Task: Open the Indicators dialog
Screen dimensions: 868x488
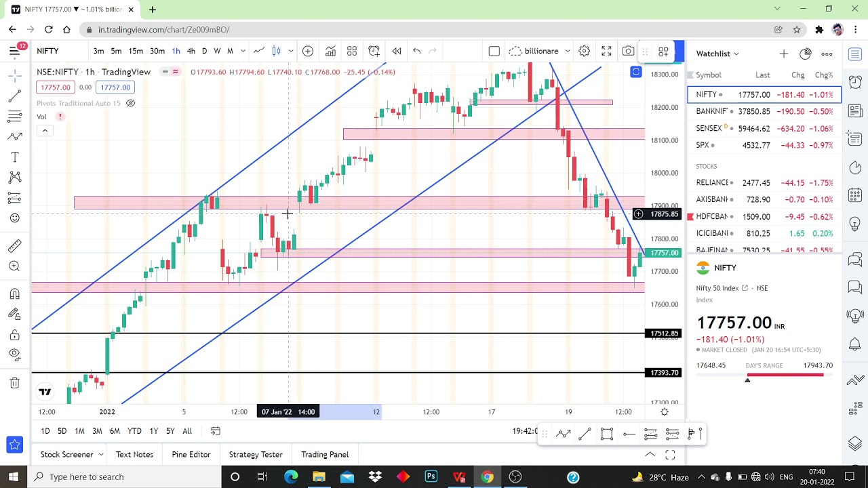Action: tap(330, 51)
